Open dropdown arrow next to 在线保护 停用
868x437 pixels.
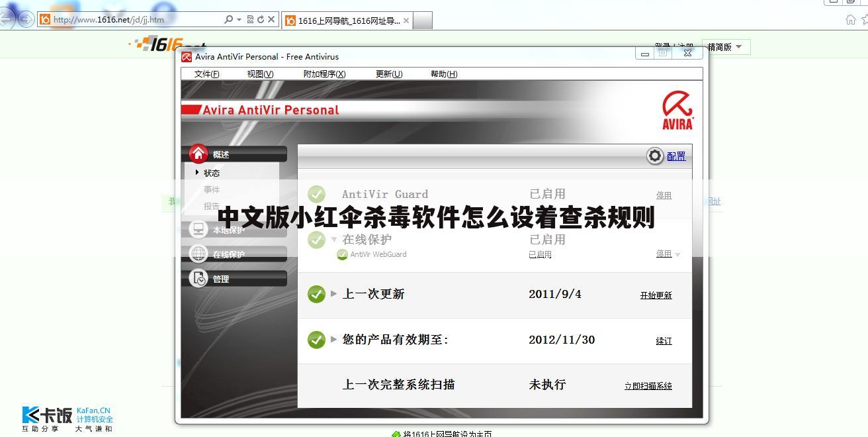click(677, 254)
